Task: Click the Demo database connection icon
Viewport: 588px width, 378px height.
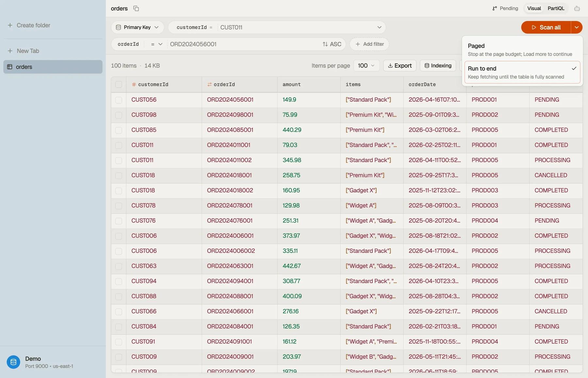Action: pos(13,362)
